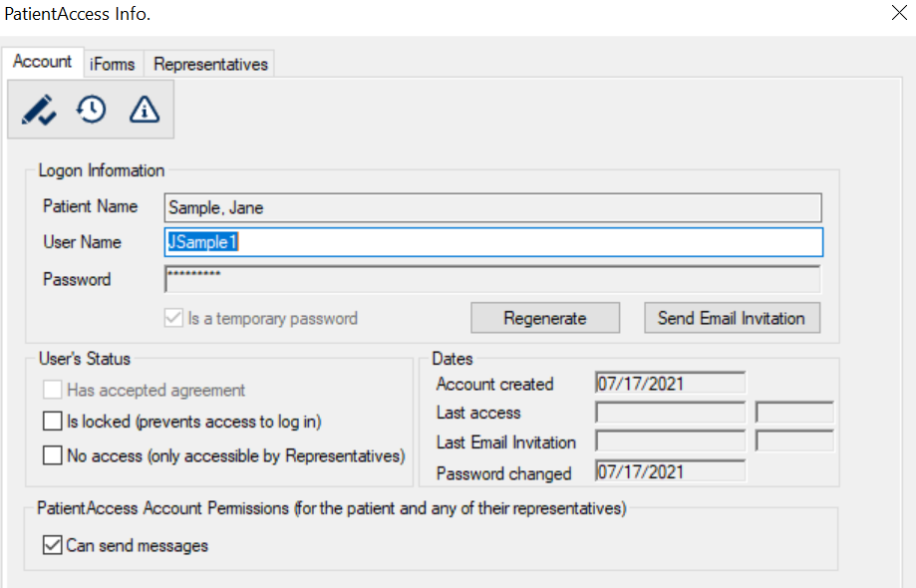Click the Password field
Viewport: 916px width, 588px height.
coord(492,279)
